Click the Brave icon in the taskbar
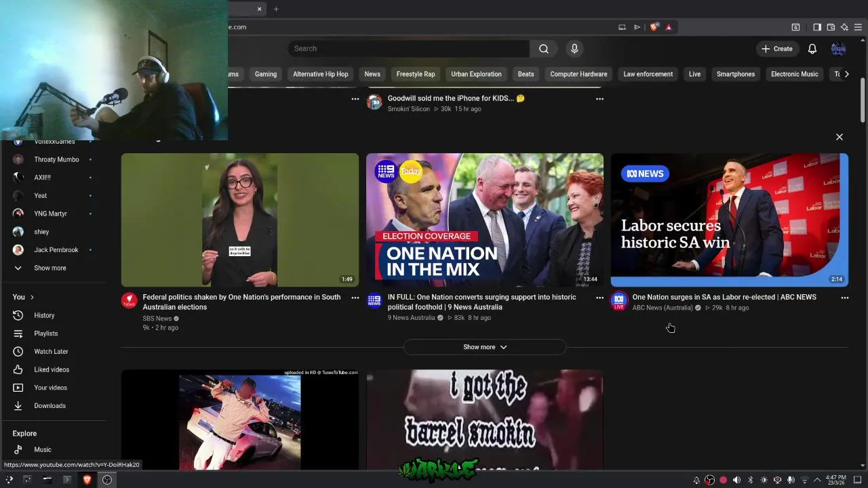The height and width of the screenshot is (488, 868). pyautogui.click(x=87, y=480)
